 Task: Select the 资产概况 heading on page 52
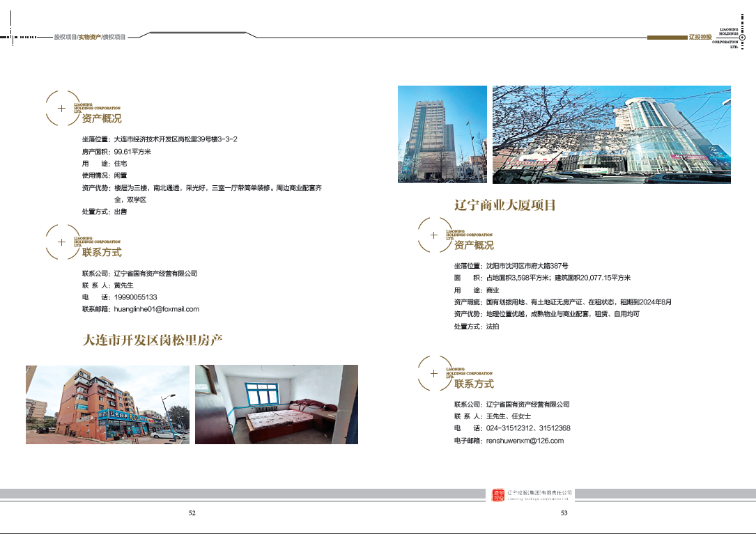102,118
